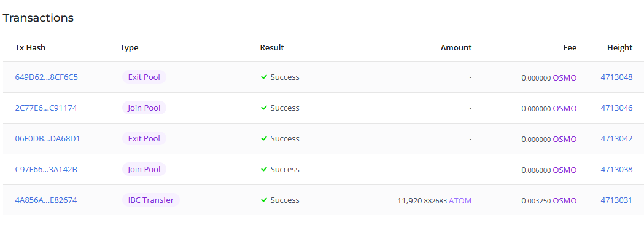The image size is (644, 225).
Task: Open block height 4713038
Action: [x=616, y=170]
